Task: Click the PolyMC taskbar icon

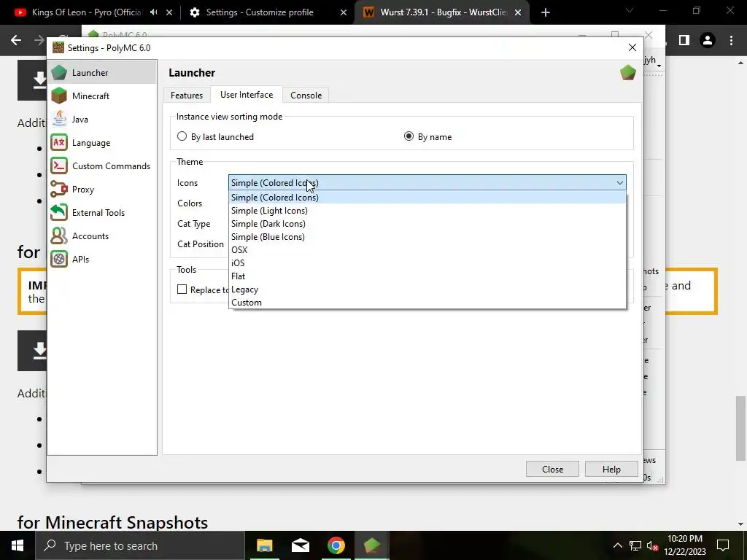Action: point(371,545)
